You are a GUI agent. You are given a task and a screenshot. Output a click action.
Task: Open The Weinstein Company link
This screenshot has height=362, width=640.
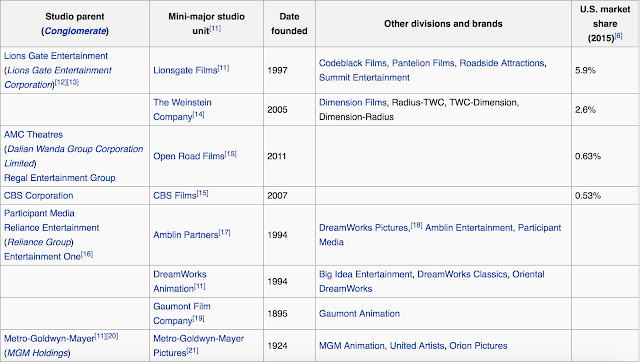[x=182, y=109]
